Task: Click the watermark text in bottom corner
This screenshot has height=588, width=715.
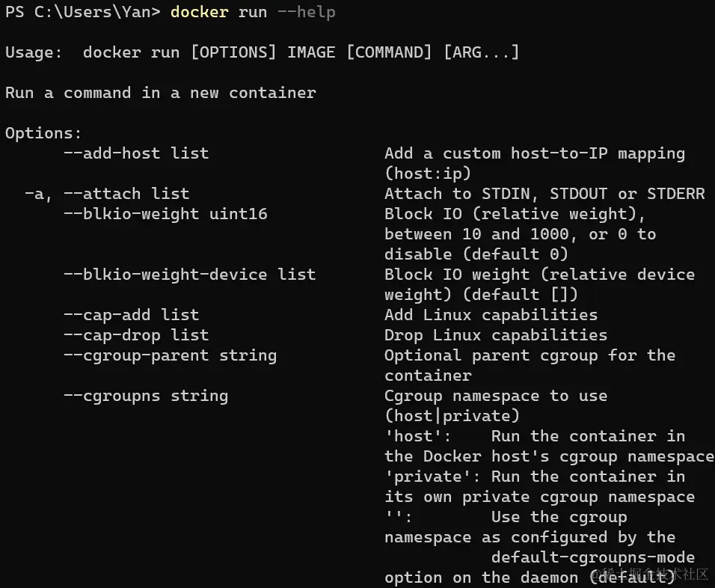Action: click(649, 575)
